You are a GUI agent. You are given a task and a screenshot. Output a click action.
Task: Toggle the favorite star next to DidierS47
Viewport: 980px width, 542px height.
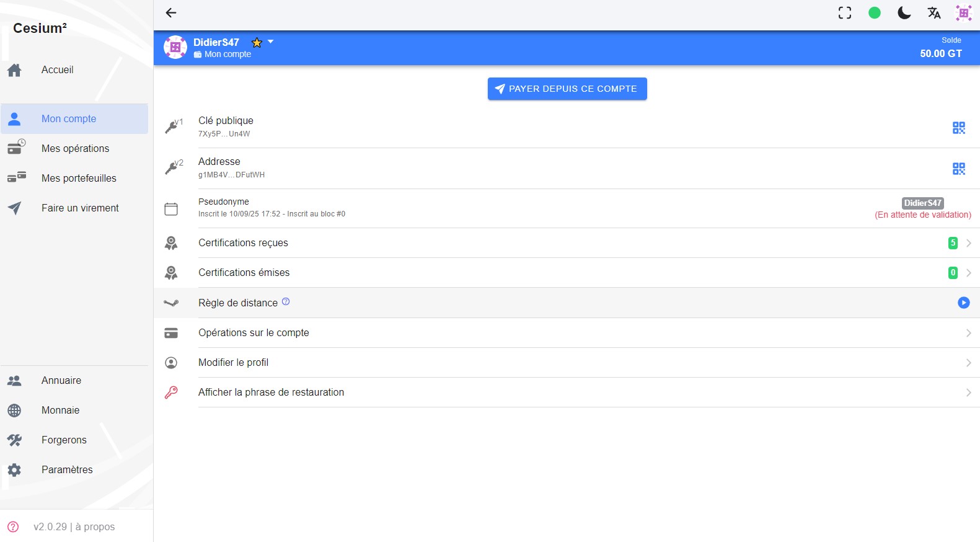point(257,43)
